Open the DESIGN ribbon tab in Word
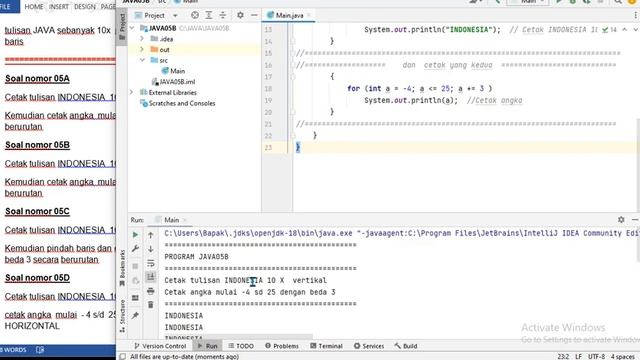Screen dimensions: 640x360 coord(84,7)
